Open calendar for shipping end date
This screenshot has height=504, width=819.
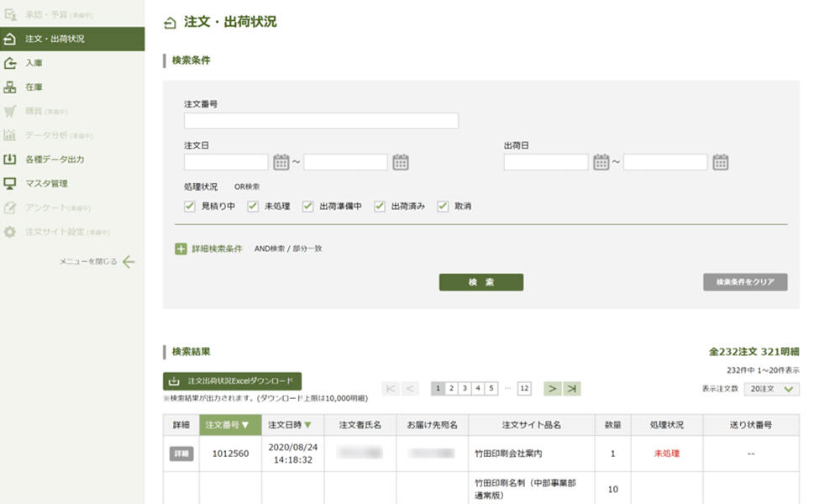tap(720, 162)
